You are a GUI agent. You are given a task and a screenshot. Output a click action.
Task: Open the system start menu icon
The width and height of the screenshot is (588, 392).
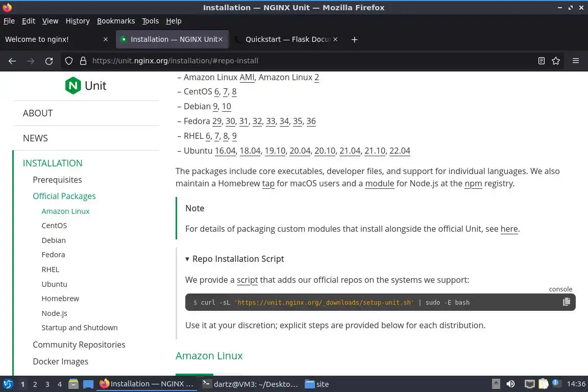click(8, 384)
